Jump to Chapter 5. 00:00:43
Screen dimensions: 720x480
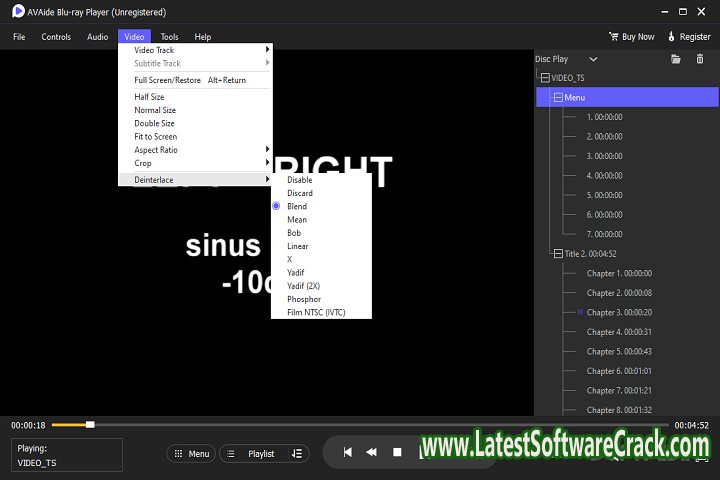click(619, 351)
